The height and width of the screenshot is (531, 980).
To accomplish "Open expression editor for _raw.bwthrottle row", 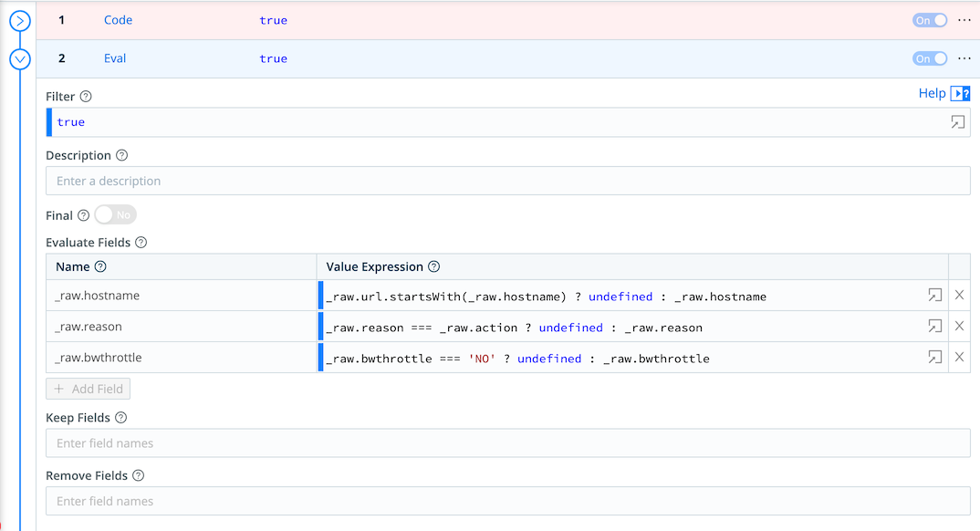I will tap(934, 358).
